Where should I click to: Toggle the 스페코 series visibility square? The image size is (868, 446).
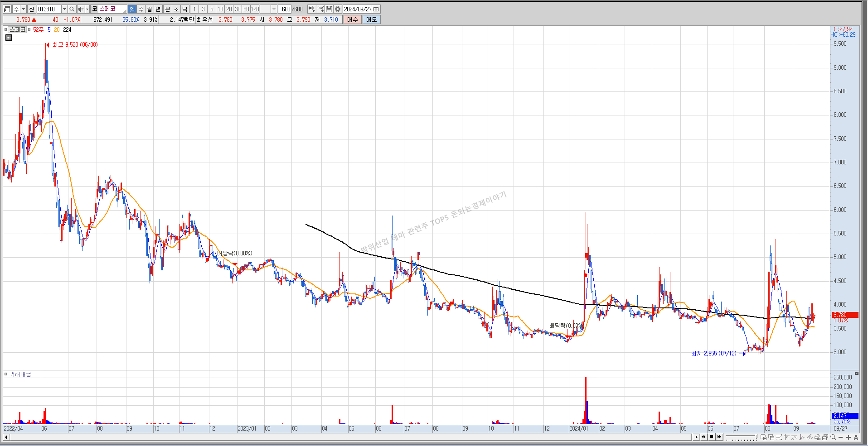point(6,29)
